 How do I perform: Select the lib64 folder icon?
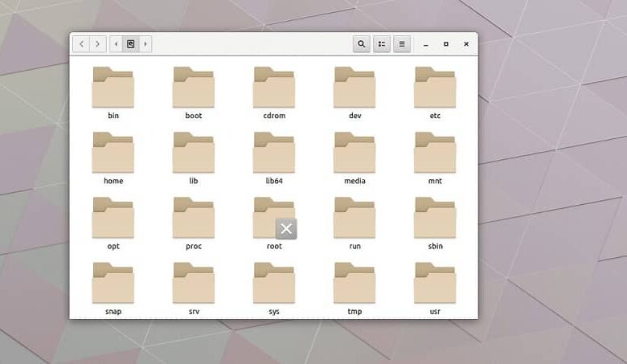[x=274, y=152]
